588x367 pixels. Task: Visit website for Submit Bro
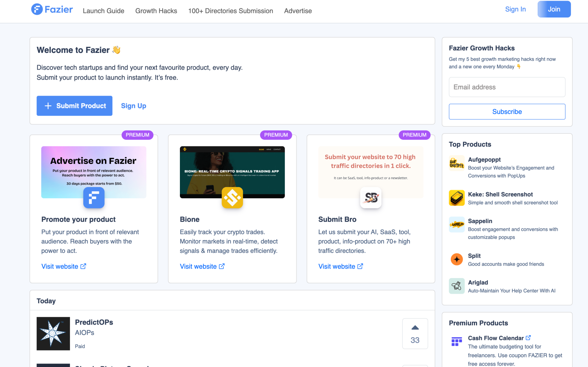[337, 266]
